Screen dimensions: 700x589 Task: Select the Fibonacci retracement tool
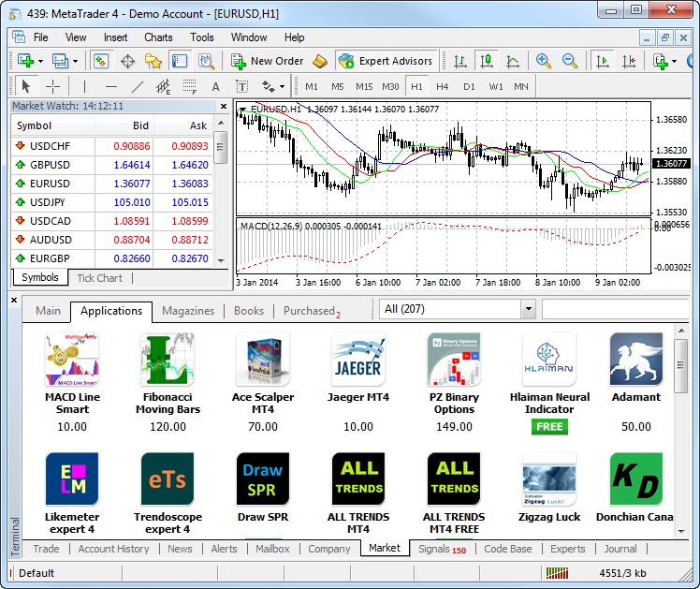[x=190, y=86]
